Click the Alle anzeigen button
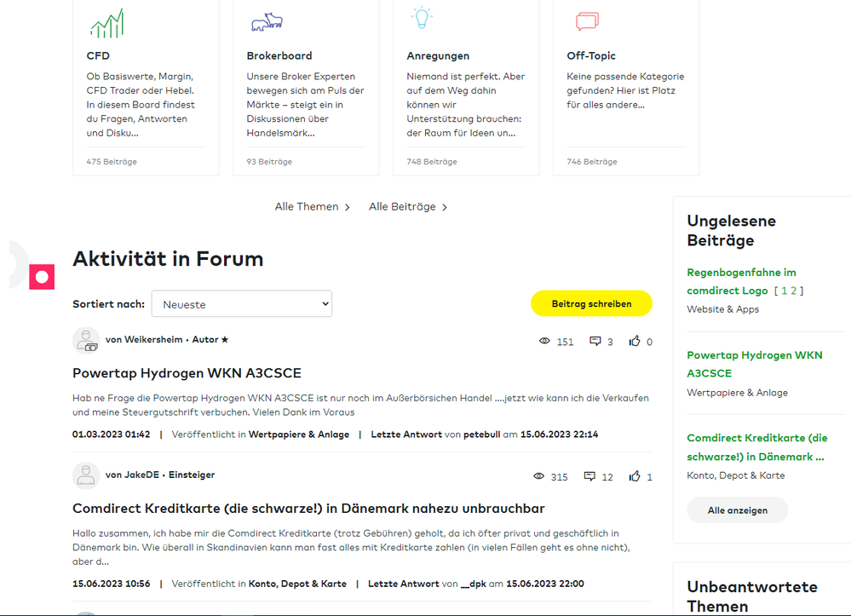Screen dimensions: 851x616 pos(737,510)
